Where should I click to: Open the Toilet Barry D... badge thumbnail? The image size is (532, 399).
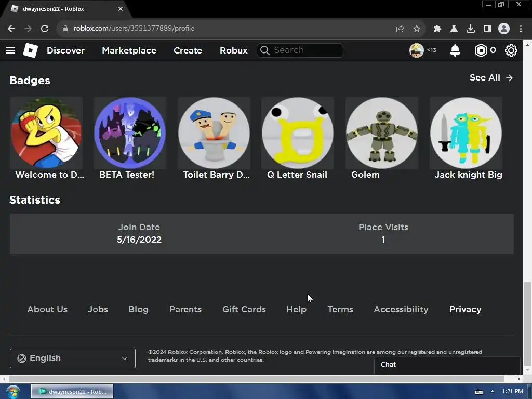click(214, 133)
